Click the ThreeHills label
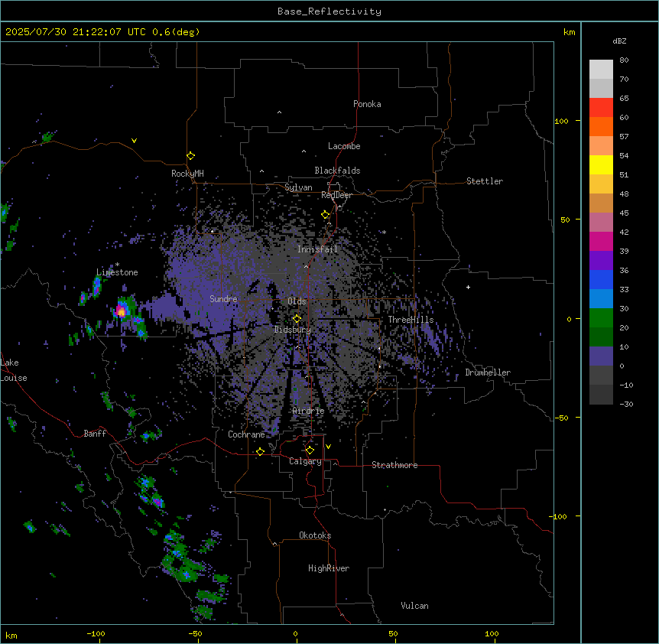The image size is (659, 644). [411, 320]
